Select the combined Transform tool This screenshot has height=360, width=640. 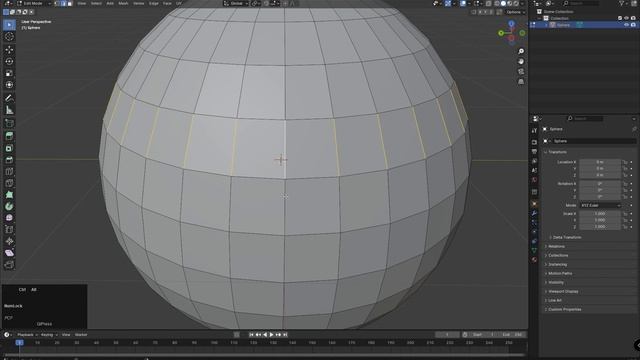click(x=9, y=85)
